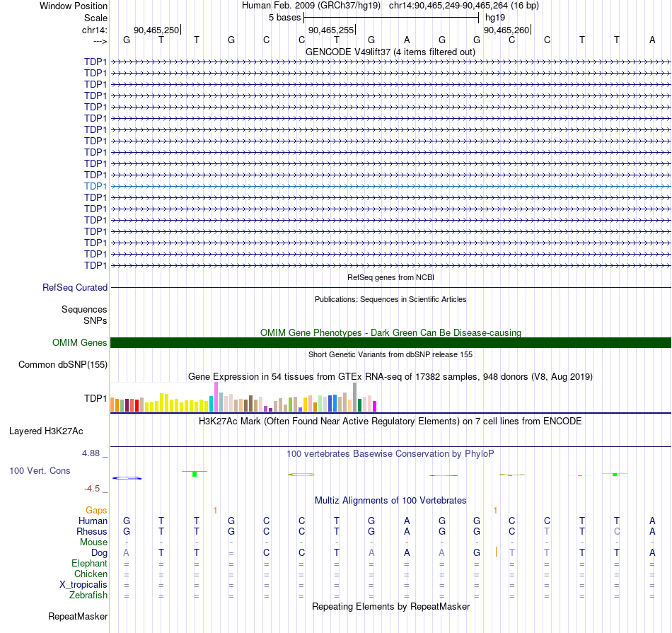Click the Scale label in ruler area

click(x=95, y=18)
